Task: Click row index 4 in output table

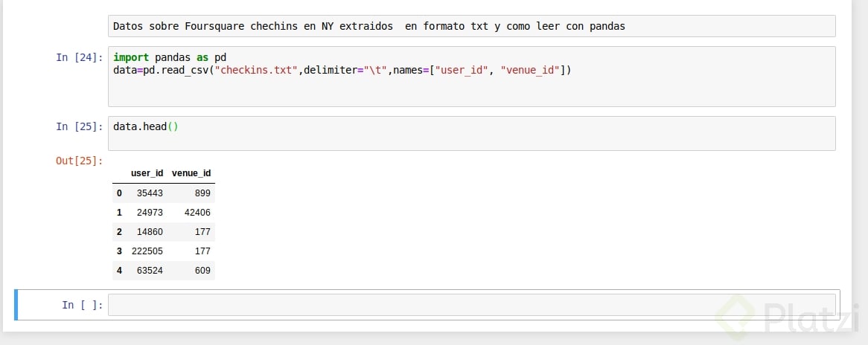Action: [119, 271]
